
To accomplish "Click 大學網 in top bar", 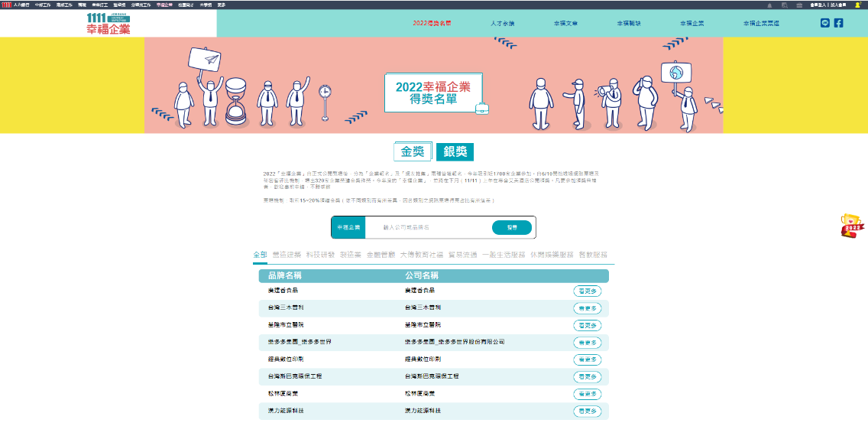I will click(206, 5).
